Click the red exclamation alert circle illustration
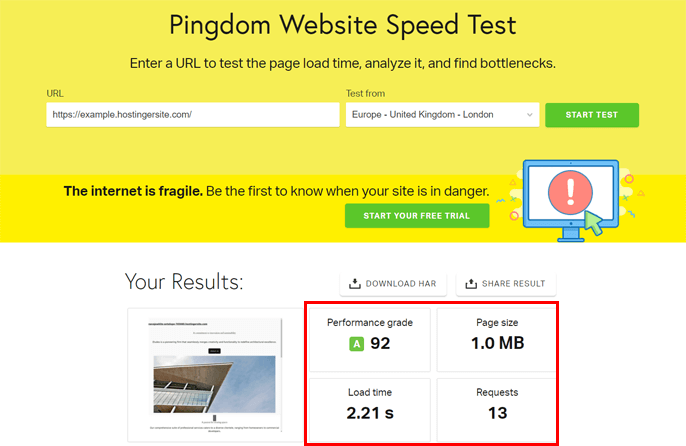The image size is (686, 446). (570, 192)
